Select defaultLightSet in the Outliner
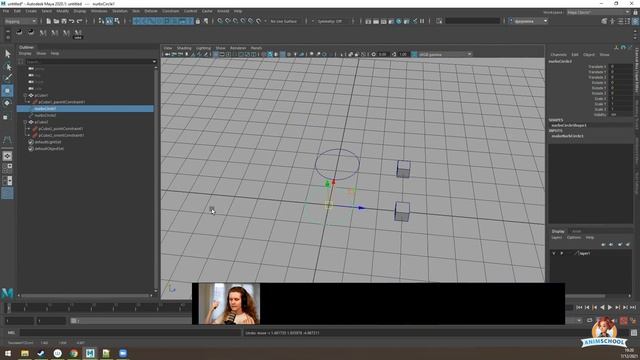Image resolution: width=640 pixels, height=360 pixels. (x=47, y=142)
